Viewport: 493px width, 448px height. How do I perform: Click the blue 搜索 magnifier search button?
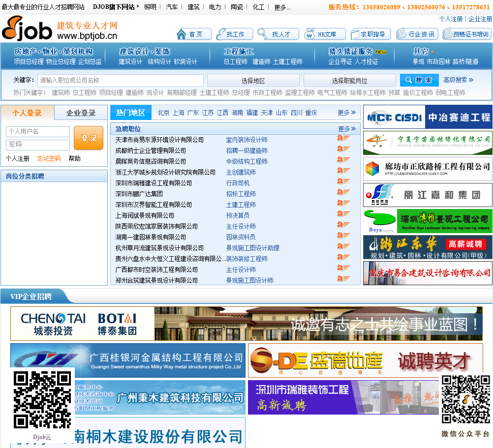click(x=419, y=80)
